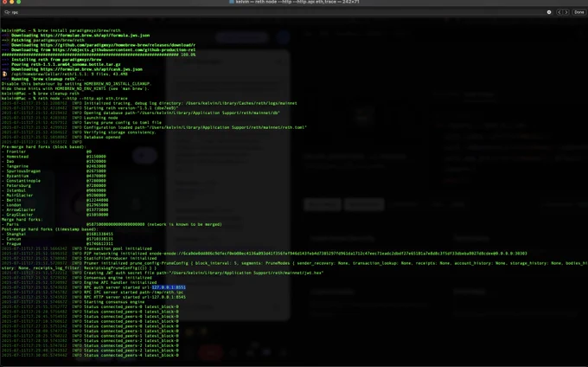Click 'Running brew cleanup reth' output line
Viewport: 588px width, 367px height.
(x=42, y=79)
